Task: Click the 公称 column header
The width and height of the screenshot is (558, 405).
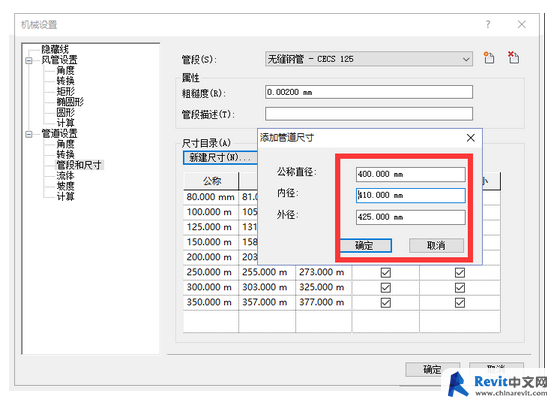Action: click(211, 181)
